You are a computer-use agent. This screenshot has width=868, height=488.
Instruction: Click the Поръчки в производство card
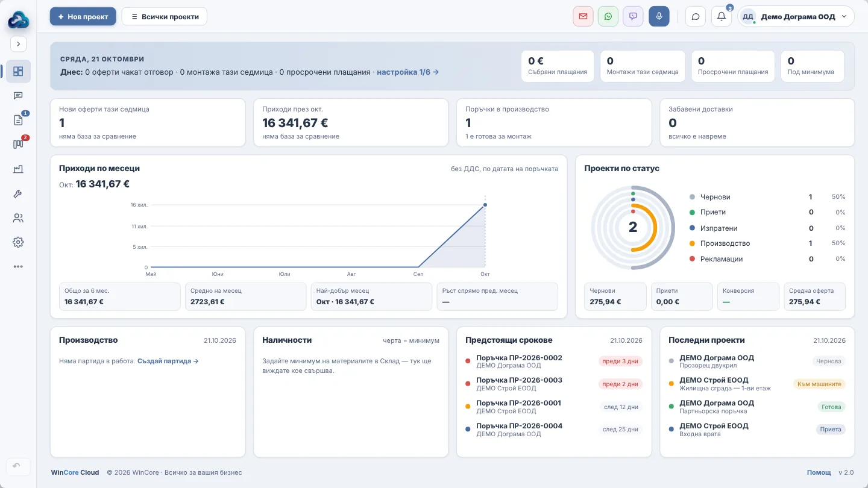(x=554, y=123)
